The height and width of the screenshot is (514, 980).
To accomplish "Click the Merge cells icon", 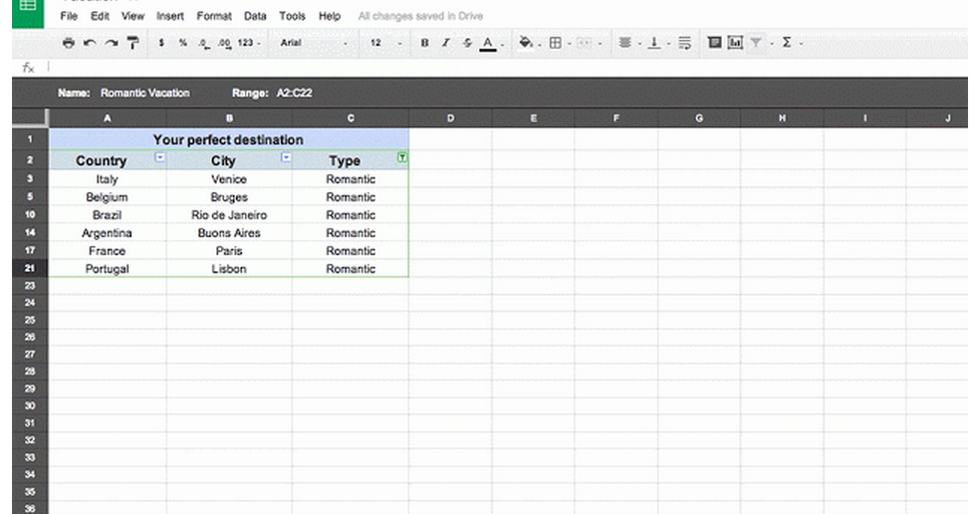I will tap(584, 43).
